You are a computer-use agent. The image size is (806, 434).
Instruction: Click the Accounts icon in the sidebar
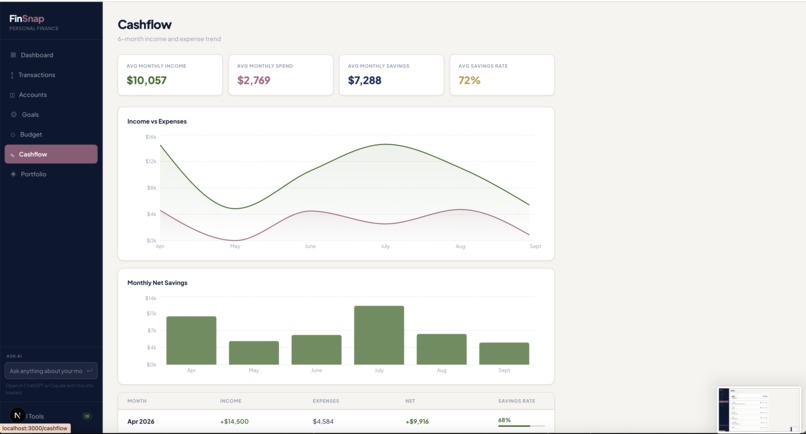[x=12, y=95]
